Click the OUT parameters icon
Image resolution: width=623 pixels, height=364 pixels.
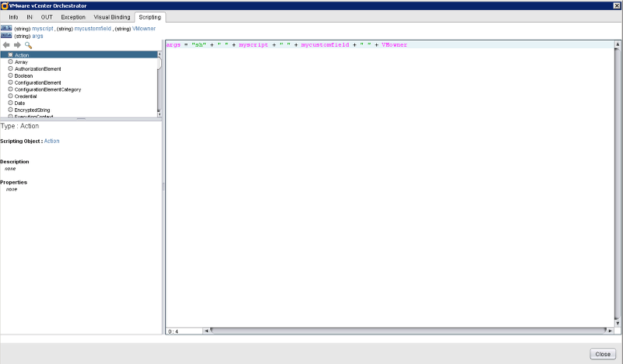[6, 36]
